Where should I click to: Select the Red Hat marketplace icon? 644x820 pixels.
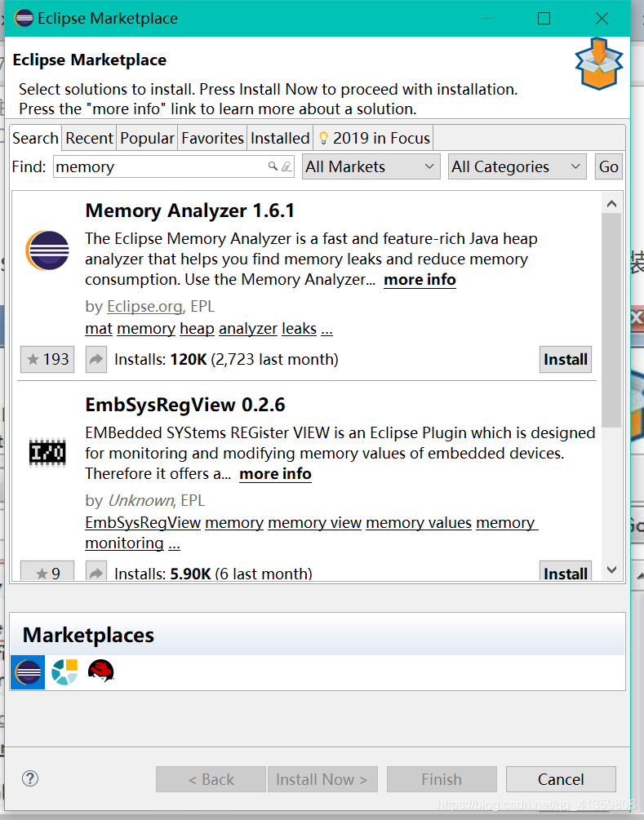[x=101, y=671]
